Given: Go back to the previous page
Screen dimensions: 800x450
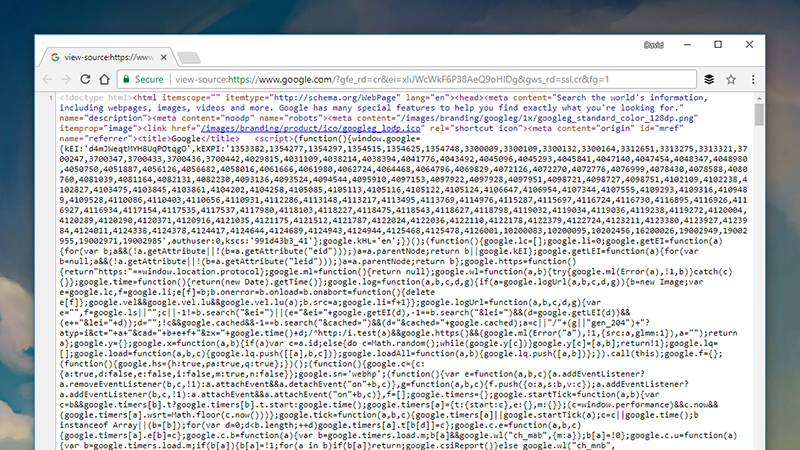Looking at the screenshot, I should coord(47,79).
